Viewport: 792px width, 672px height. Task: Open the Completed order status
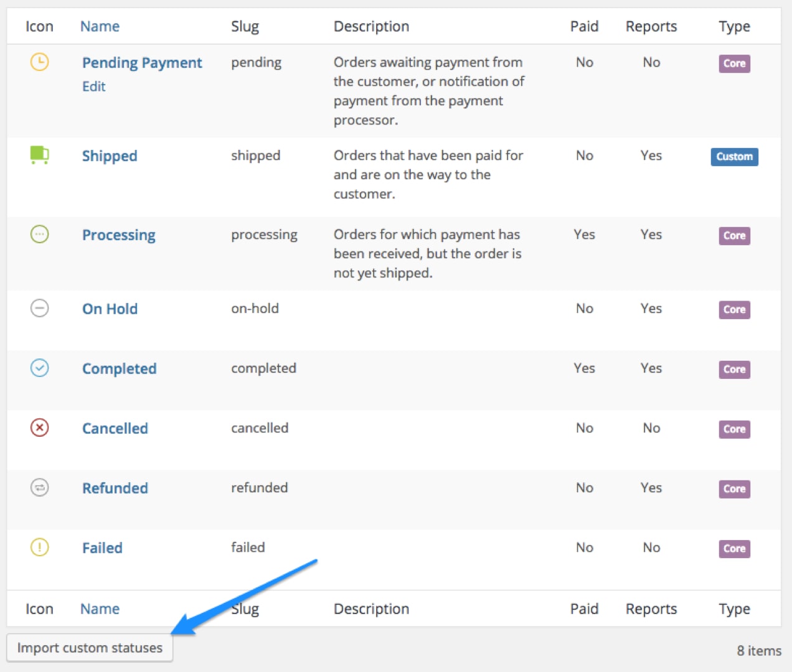(119, 369)
